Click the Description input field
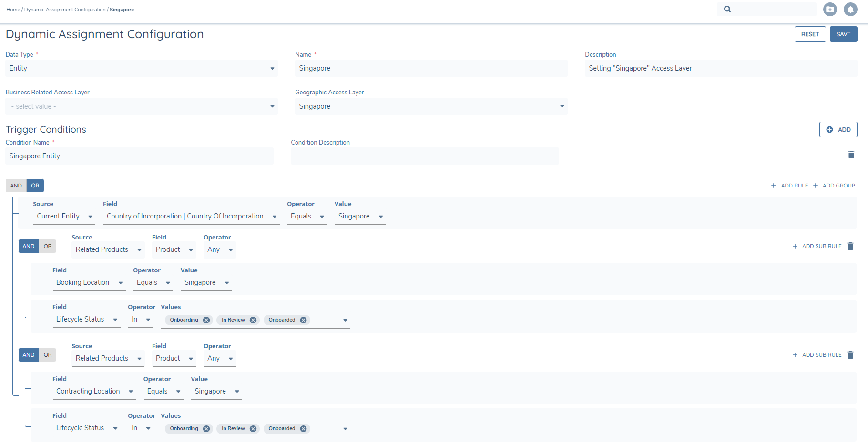The width and height of the screenshot is (868, 446). [x=721, y=68]
